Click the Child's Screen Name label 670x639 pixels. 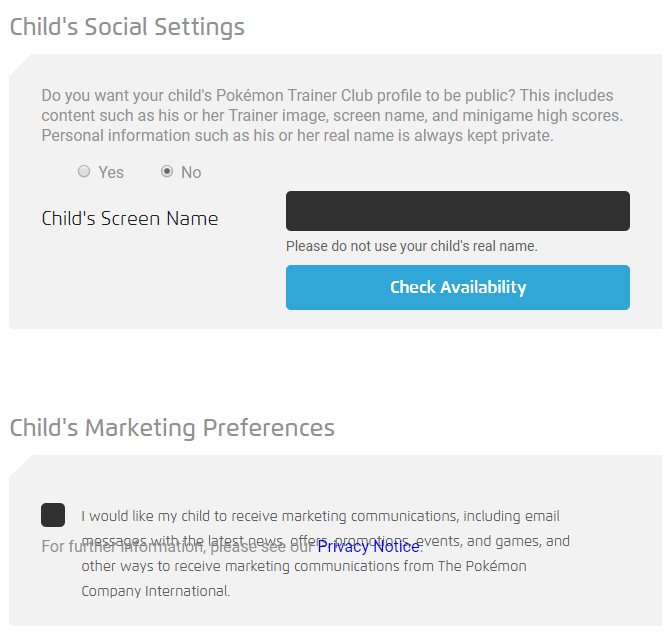130,218
